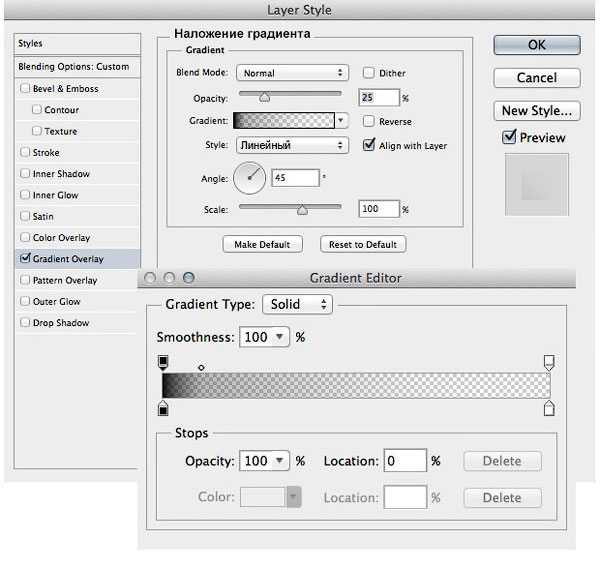The height and width of the screenshot is (569, 600).
Task: Close the Gradient Editor window
Action: tap(150, 278)
